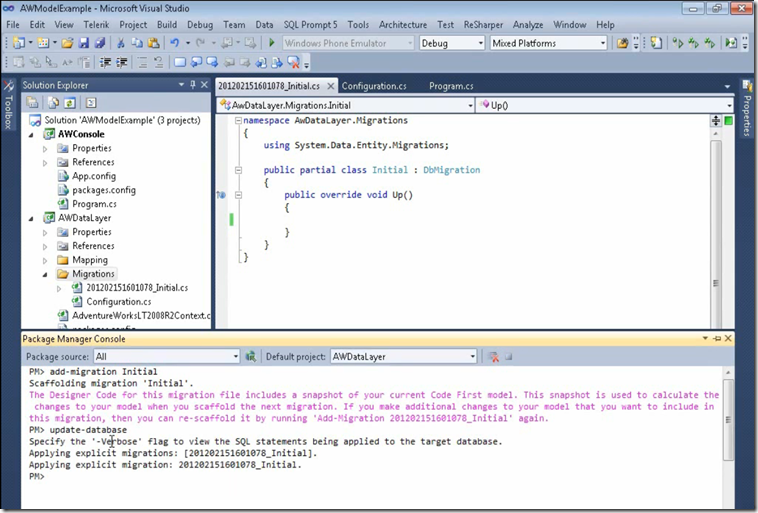
Task: Click Show All Files in Solution Explorer
Action: pos(54,103)
